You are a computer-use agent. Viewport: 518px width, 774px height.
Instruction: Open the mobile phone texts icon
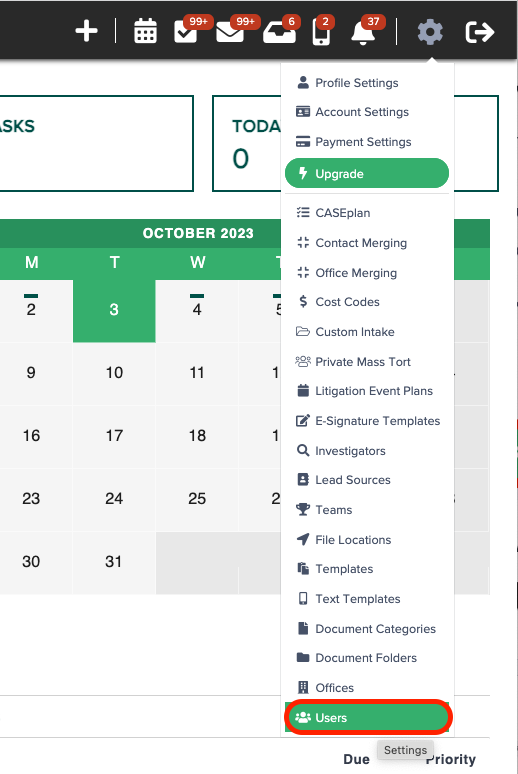click(321, 33)
